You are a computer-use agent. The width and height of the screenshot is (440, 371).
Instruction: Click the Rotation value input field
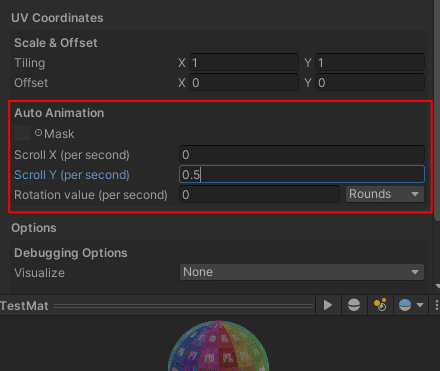click(259, 194)
